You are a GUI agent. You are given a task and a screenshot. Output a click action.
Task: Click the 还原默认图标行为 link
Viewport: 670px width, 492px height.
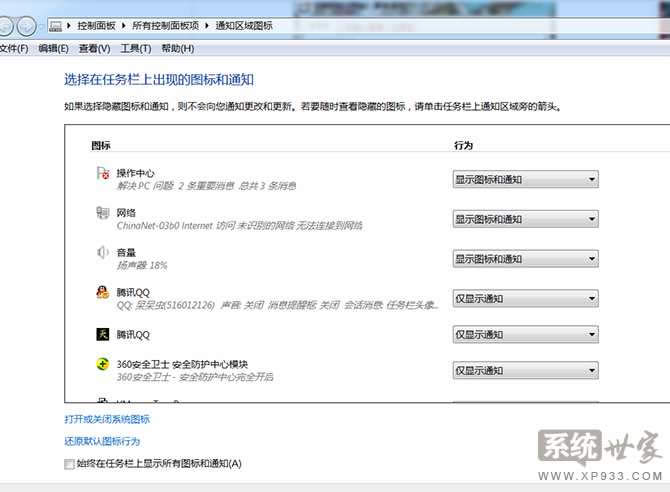(x=102, y=442)
